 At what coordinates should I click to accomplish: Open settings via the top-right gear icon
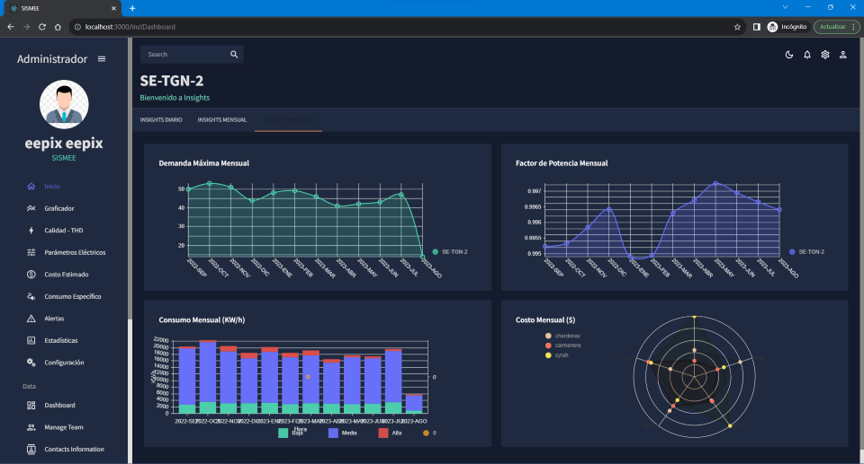click(825, 55)
